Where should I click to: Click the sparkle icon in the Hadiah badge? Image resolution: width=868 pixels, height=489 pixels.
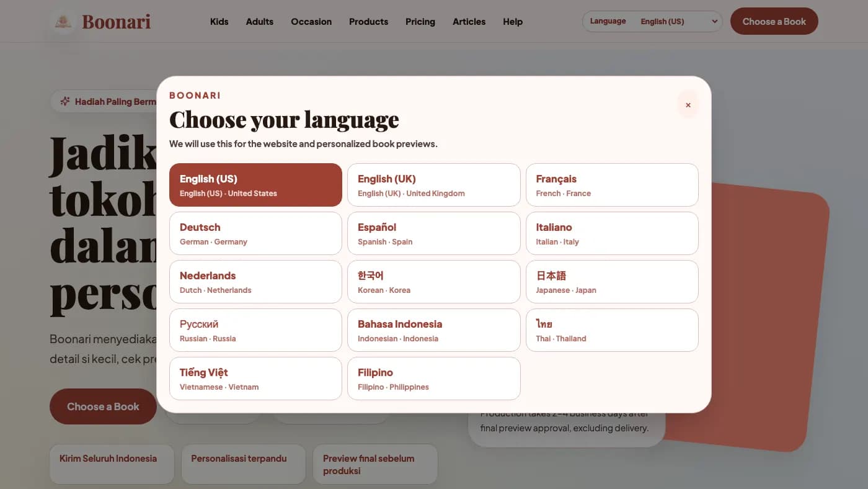pos(65,101)
